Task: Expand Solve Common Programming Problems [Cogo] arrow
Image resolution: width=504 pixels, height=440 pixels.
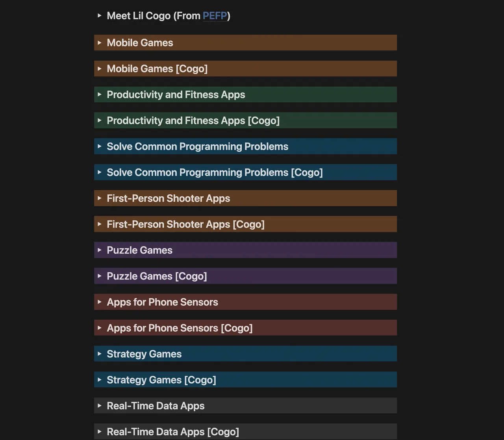Action: point(100,172)
